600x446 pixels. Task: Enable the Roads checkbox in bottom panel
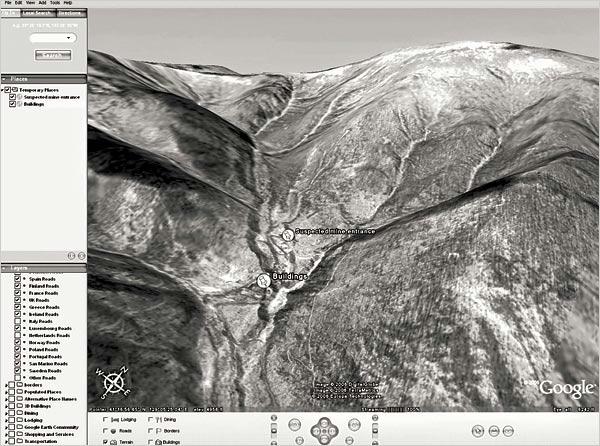tap(107, 431)
